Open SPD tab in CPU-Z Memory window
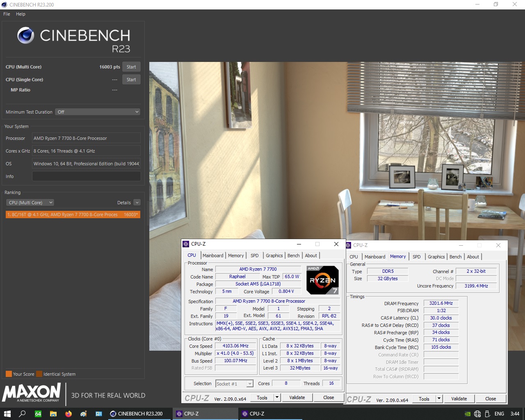The width and height of the screenshot is (525, 420). tap(417, 257)
